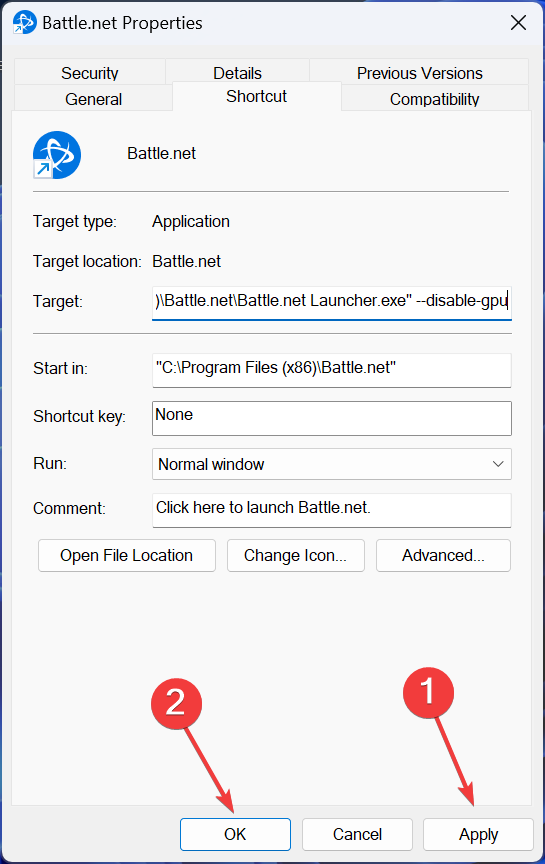Click the Battle.net title bar icon
This screenshot has width=545, height=864.
[25, 23]
